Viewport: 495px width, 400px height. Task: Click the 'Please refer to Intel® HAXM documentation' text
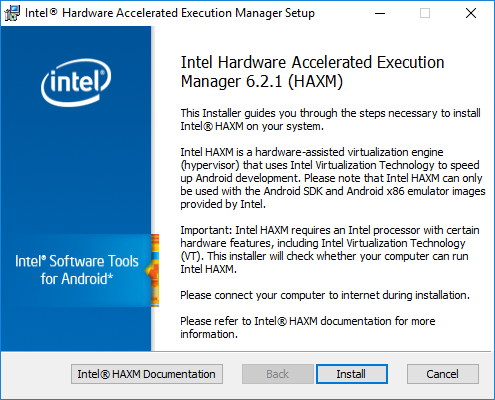click(x=308, y=327)
